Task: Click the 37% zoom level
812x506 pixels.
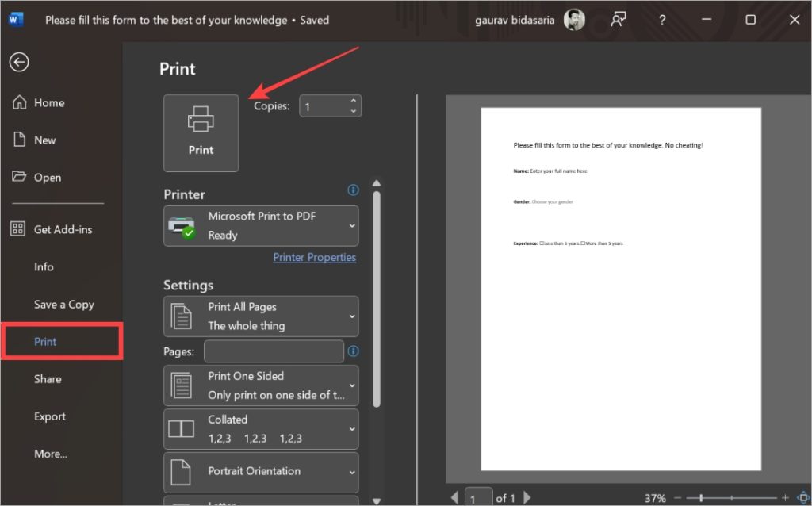Action: tap(655, 498)
